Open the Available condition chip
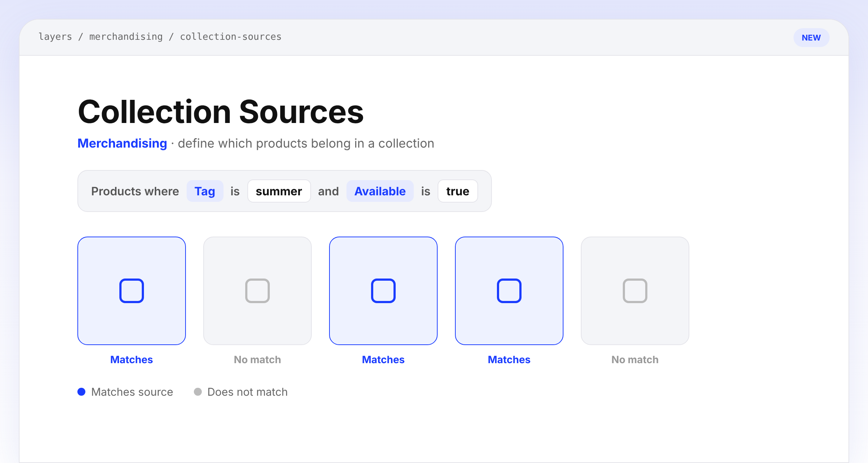The width and height of the screenshot is (868, 463). tap(380, 191)
